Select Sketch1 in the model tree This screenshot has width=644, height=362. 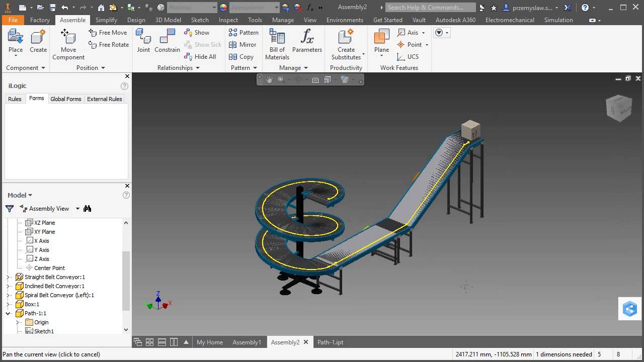click(44, 331)
